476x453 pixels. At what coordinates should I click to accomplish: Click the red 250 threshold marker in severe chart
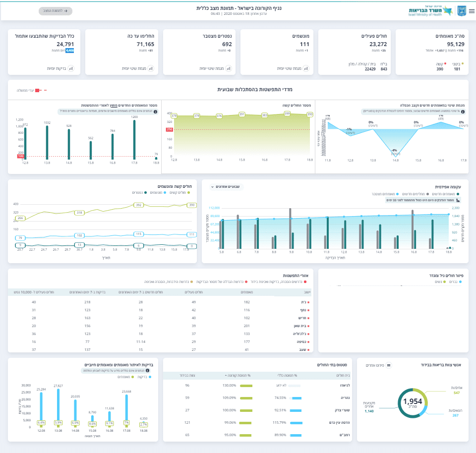coord(170,129)
